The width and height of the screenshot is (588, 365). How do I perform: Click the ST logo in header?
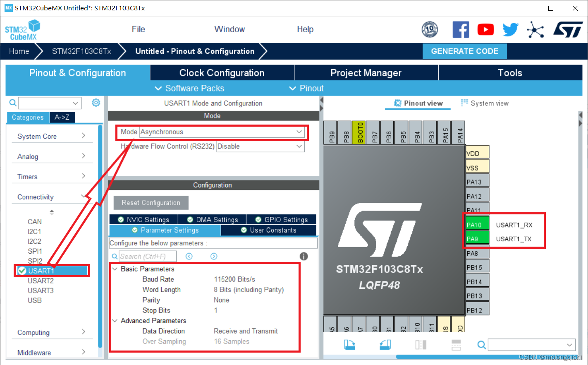[568, 30]
